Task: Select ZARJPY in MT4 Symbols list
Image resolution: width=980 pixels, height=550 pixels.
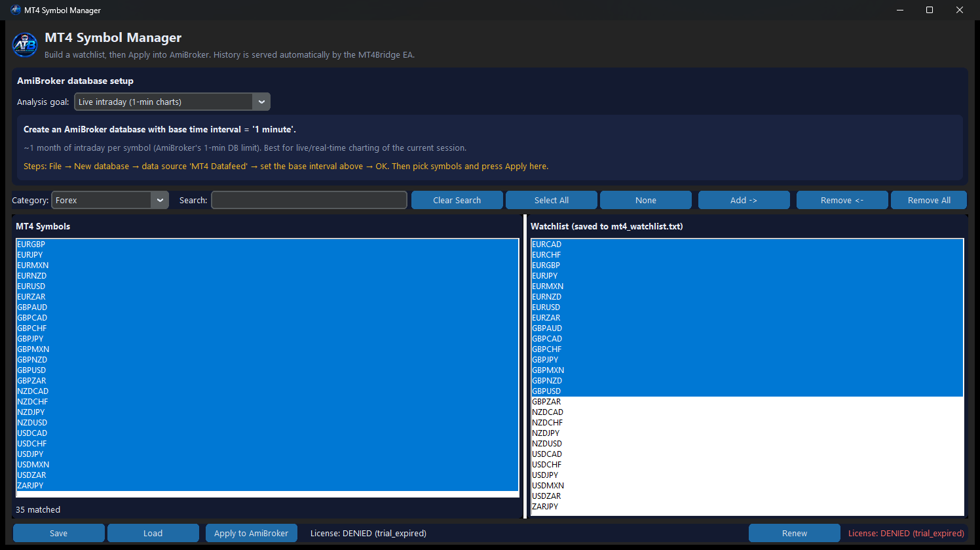Action: coord(267,486)
